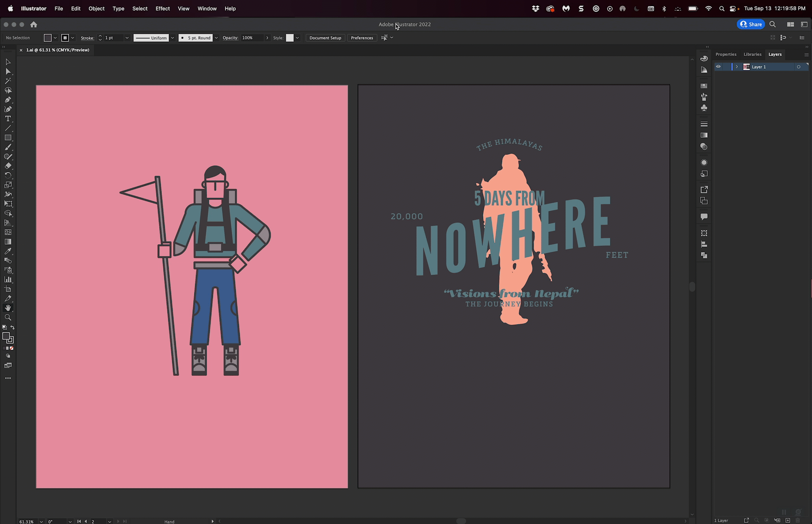Screen dimensions: 812x524
Task: Select the Direct Selection tool
Action: 8,71
